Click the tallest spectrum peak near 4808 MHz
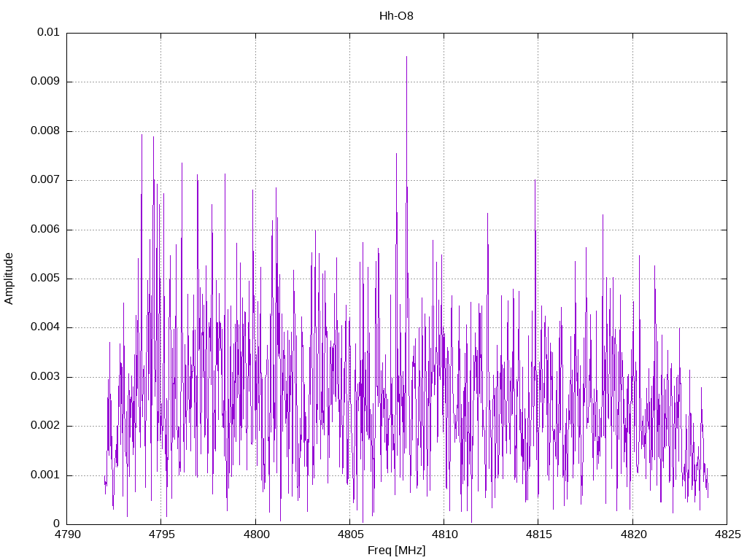 click(x=406, y=57)
